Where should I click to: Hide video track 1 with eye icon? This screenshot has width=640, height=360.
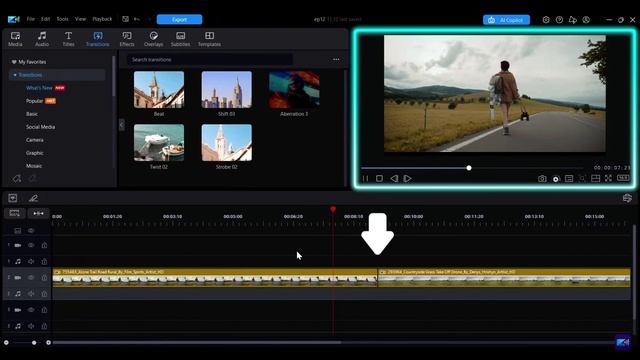coord(31,245)
